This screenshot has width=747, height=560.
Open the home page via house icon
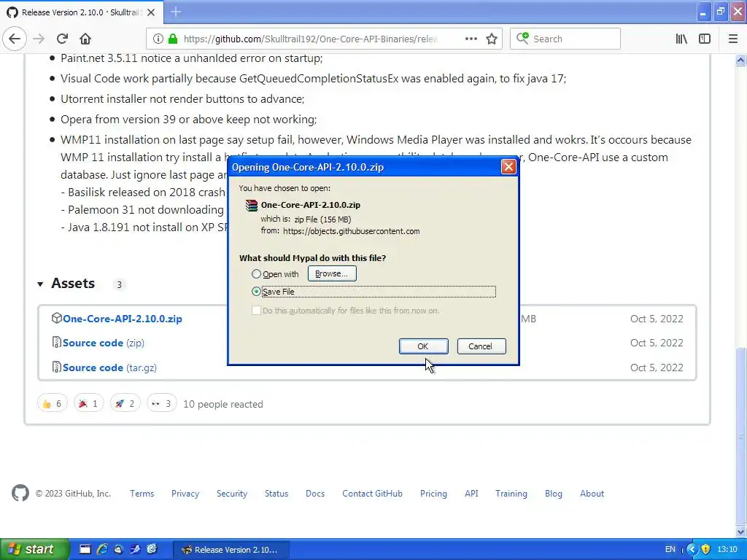(x=85, y=39)
